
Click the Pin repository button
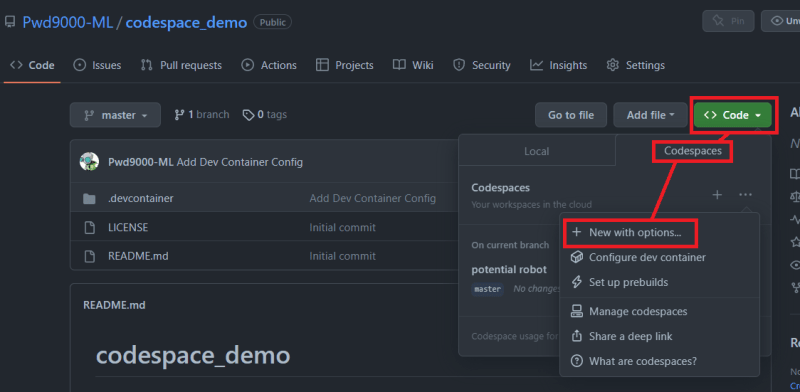click(729, 21)
